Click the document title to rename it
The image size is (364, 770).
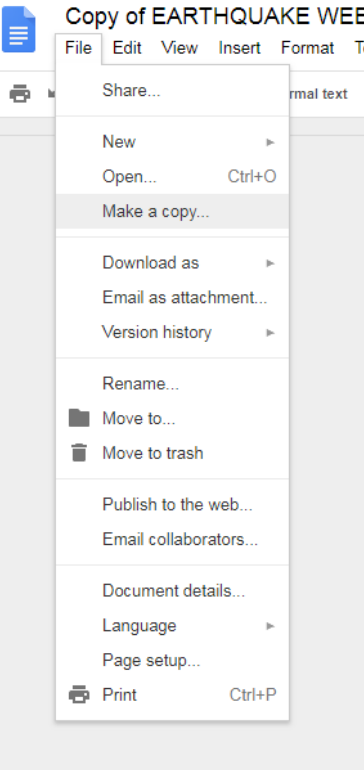(214, 17)
